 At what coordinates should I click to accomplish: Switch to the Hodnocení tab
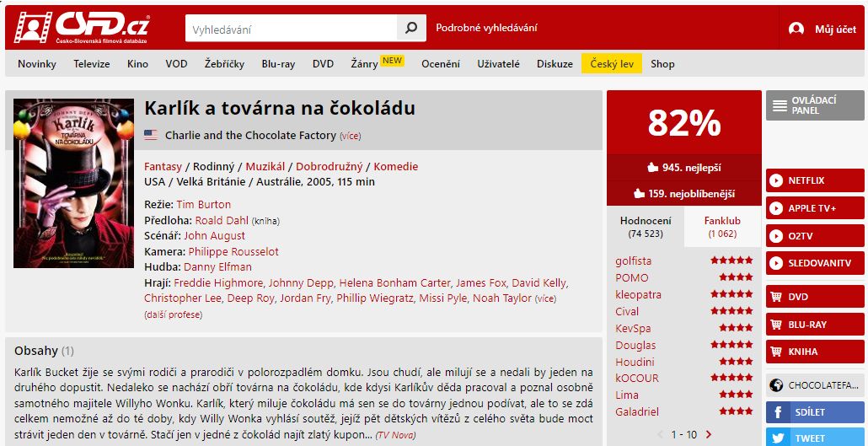click(646, 227)
